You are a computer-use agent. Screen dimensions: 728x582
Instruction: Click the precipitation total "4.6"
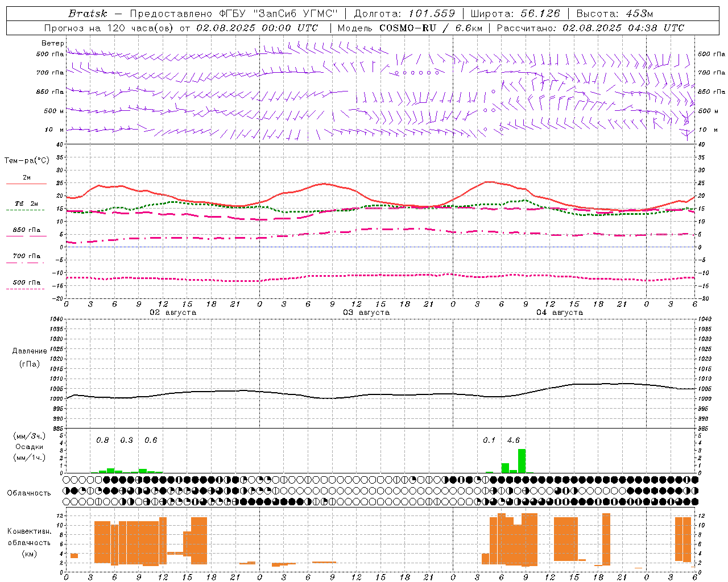pyautogui.click(x=514, y=440)
